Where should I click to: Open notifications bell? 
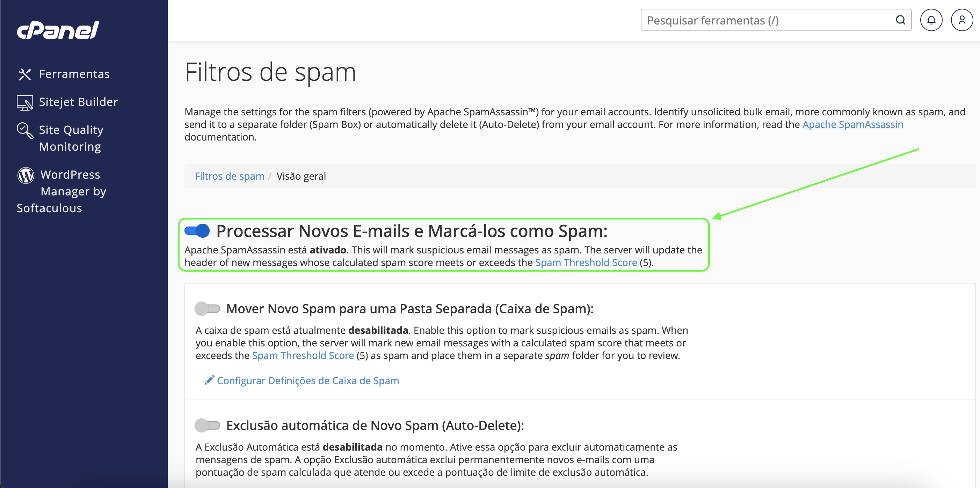point(931,20)
